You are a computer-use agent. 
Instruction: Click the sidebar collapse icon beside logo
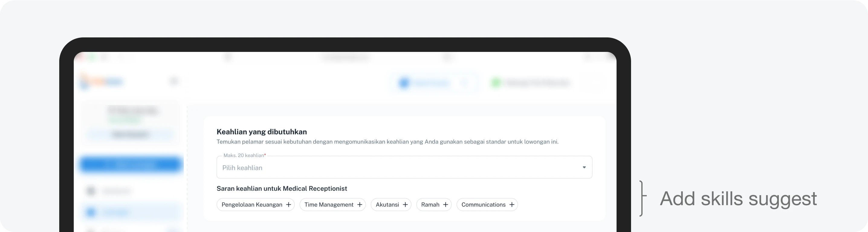click(x=174, y=81)
